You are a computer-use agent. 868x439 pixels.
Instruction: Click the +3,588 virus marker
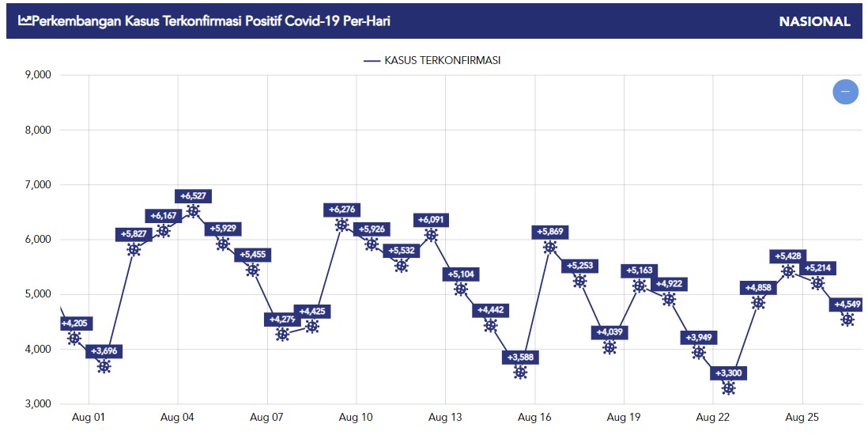(520, 372)
